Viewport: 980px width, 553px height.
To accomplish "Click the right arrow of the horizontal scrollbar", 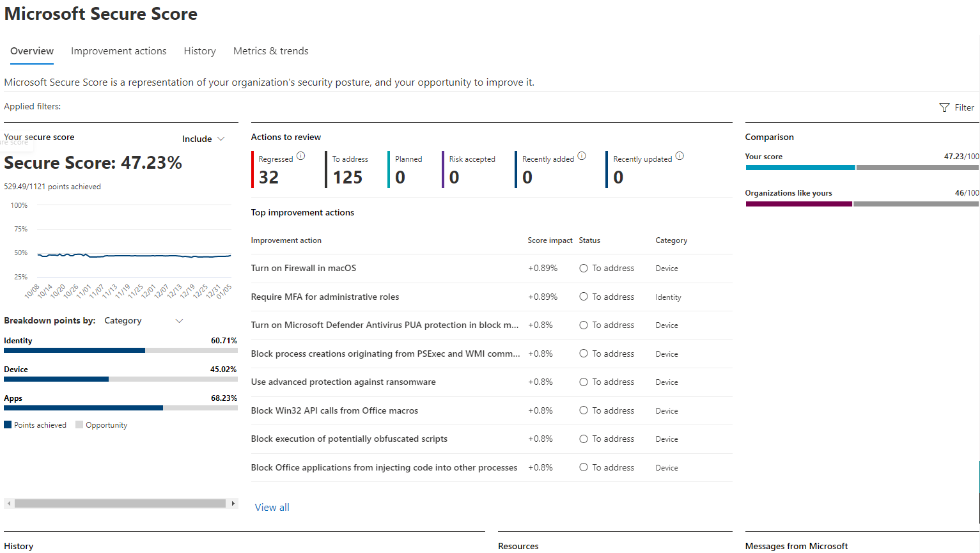I will click(x=233, y=503).
